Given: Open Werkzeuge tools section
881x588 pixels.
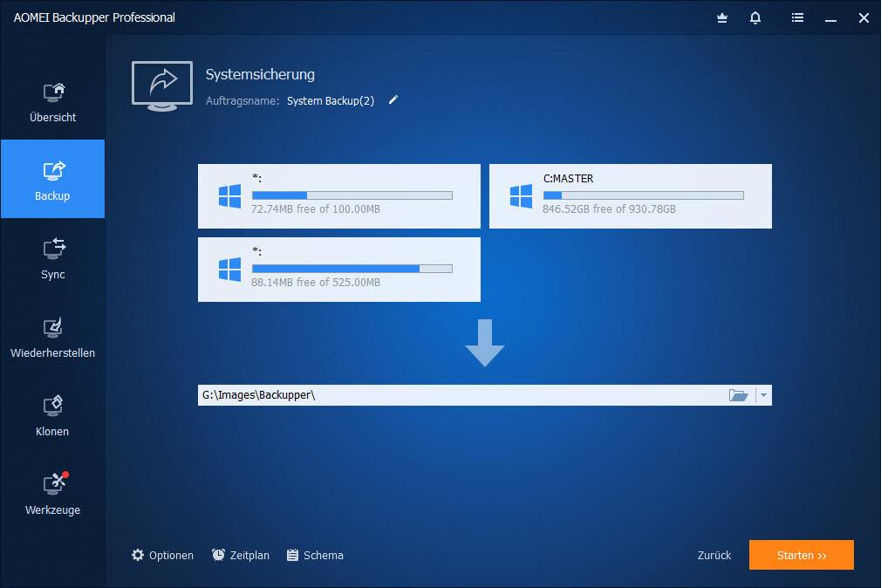Looking at the screenshot, I should 52,494.
